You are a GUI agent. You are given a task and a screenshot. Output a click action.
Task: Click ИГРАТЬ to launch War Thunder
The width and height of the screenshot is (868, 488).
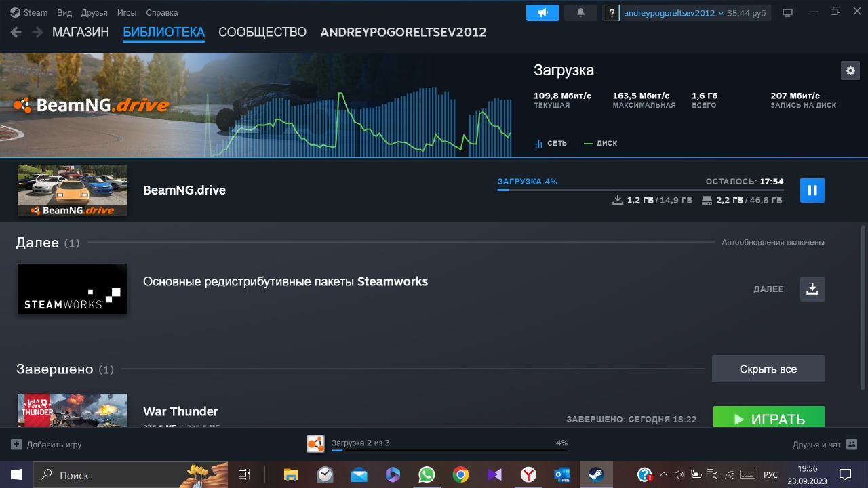(769, 417)
